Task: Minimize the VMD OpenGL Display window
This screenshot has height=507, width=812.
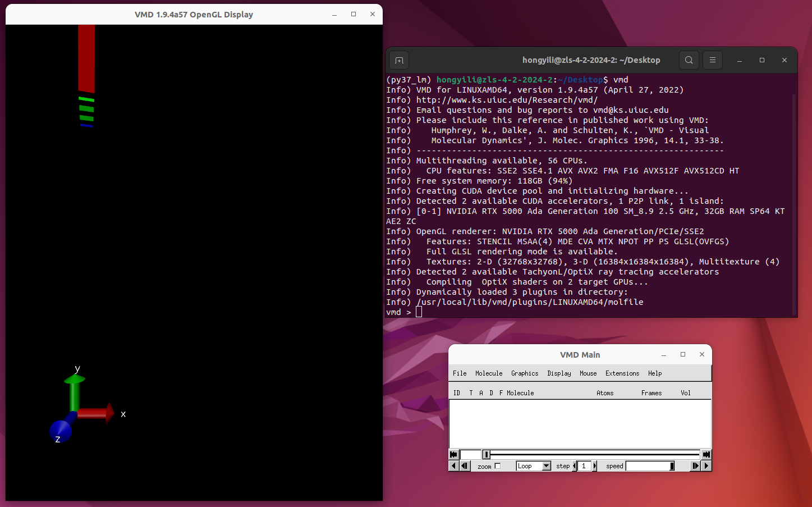Action: (x=334, y=15)
